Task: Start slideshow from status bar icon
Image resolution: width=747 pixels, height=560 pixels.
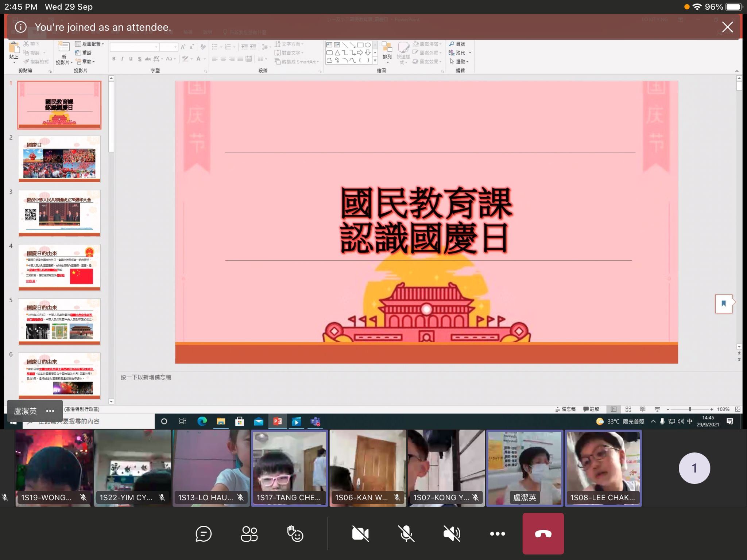Action: point(657,409)
